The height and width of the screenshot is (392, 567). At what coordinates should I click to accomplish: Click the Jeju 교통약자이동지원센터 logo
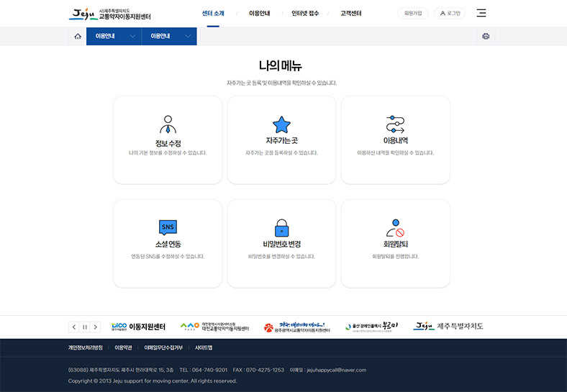[110, 14]
